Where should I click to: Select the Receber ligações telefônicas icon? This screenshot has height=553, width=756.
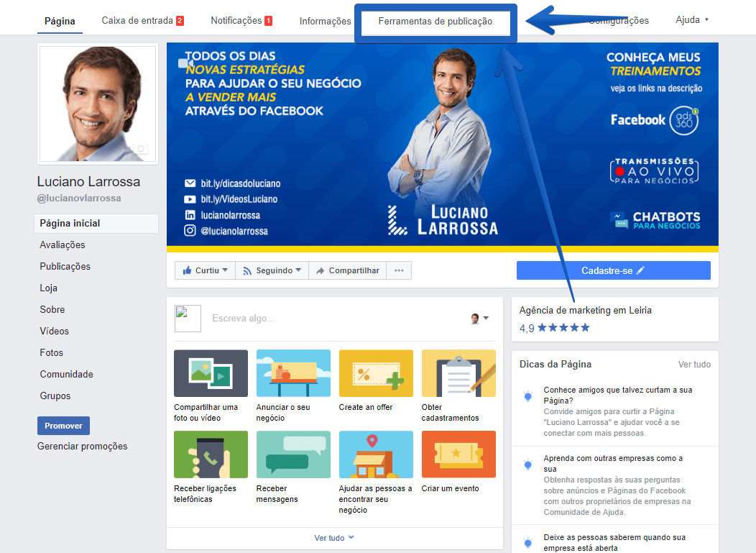pyautogui.click(x=211, y=454)
